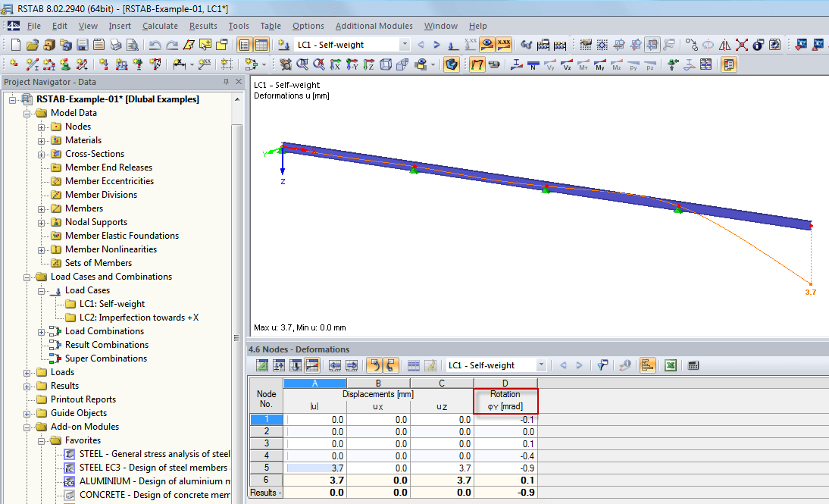Viewport: 829px width, 504px height.
Task: Click the mirror tool icon
Action: point(725,45)
